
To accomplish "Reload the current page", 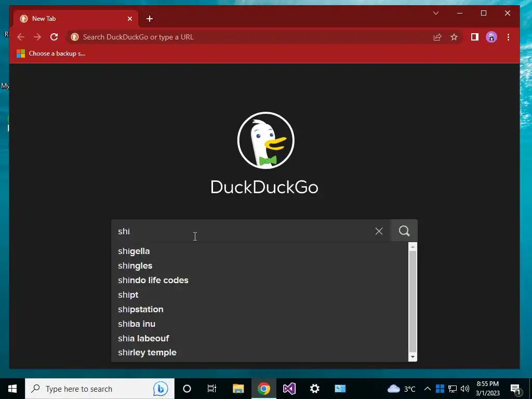I will (54, 37).
